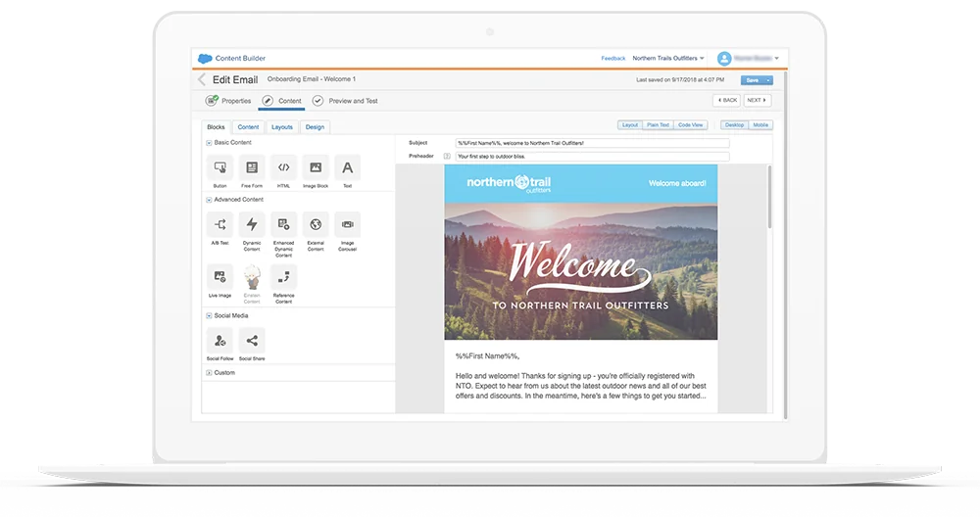Switch to Desktop preview
This screenshot has width=980, height=517.
click(734, 125)
